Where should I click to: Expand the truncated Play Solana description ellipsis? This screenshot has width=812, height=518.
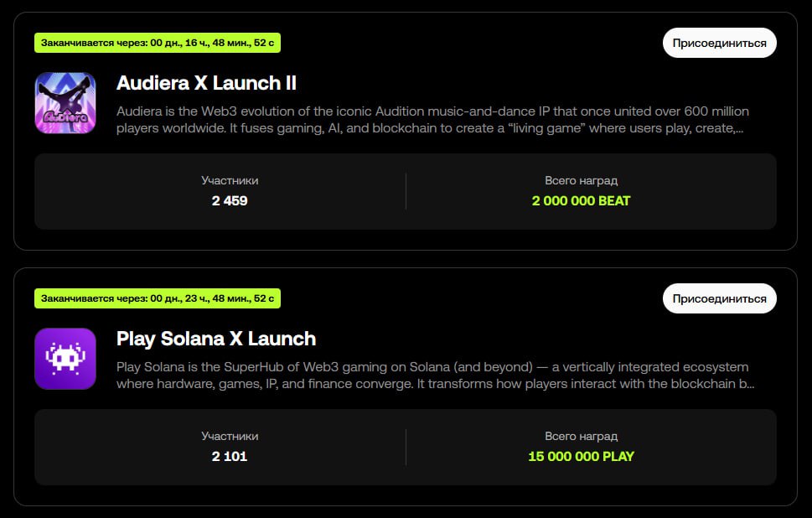point(749,385)
